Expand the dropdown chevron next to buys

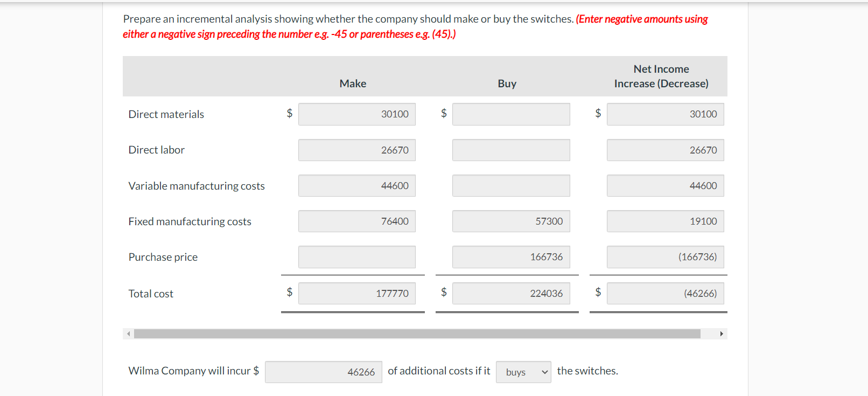click(545, 372)
